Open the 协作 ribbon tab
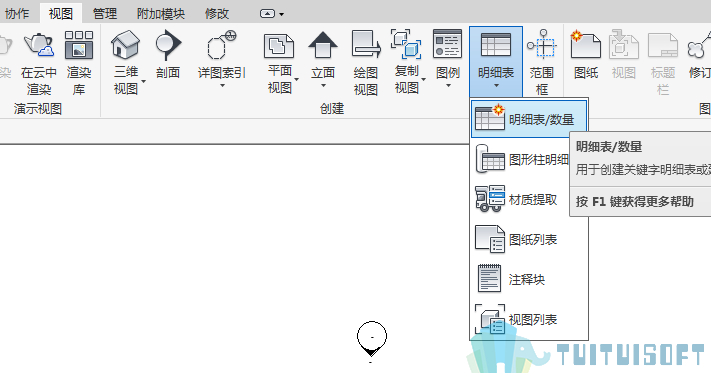The width and height of the screenshot is (711, 376). coord(17,14)
